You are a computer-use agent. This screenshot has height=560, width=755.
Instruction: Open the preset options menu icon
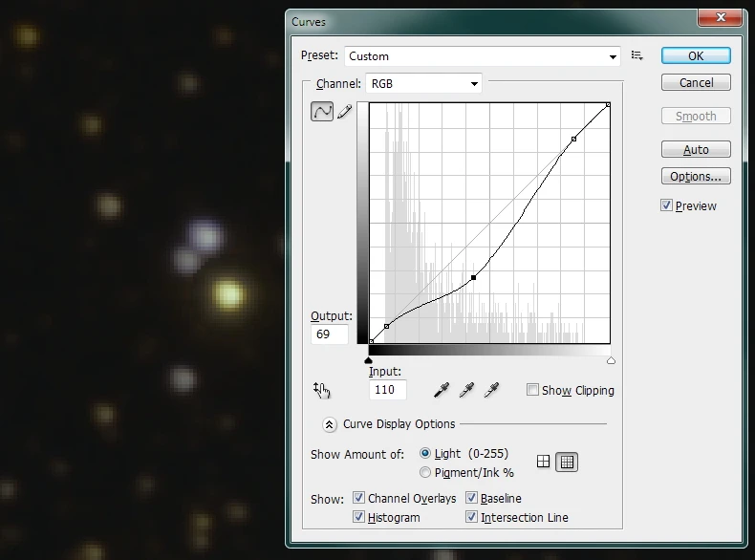pyautogui.click(x=637, y=56)
